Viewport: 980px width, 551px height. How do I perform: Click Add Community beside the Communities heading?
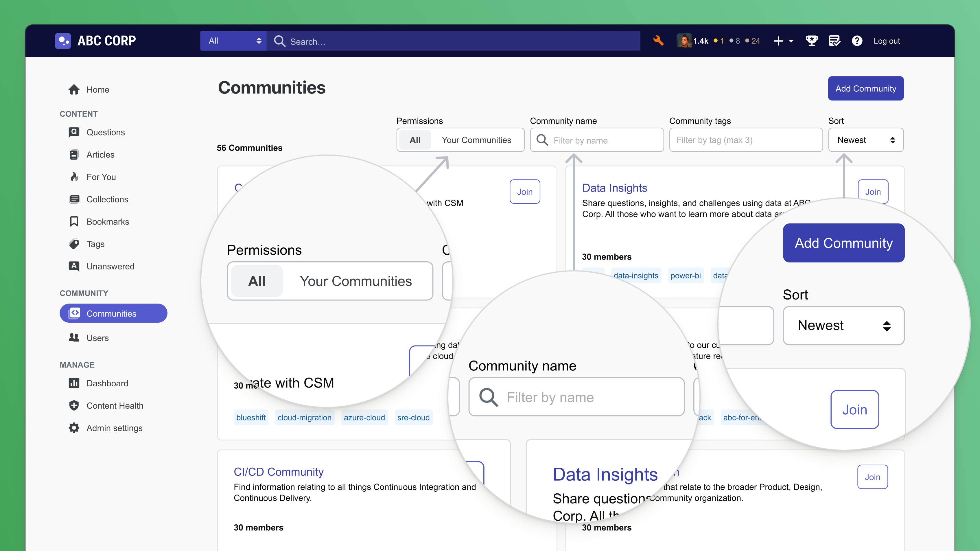click(x=865, y=88)
